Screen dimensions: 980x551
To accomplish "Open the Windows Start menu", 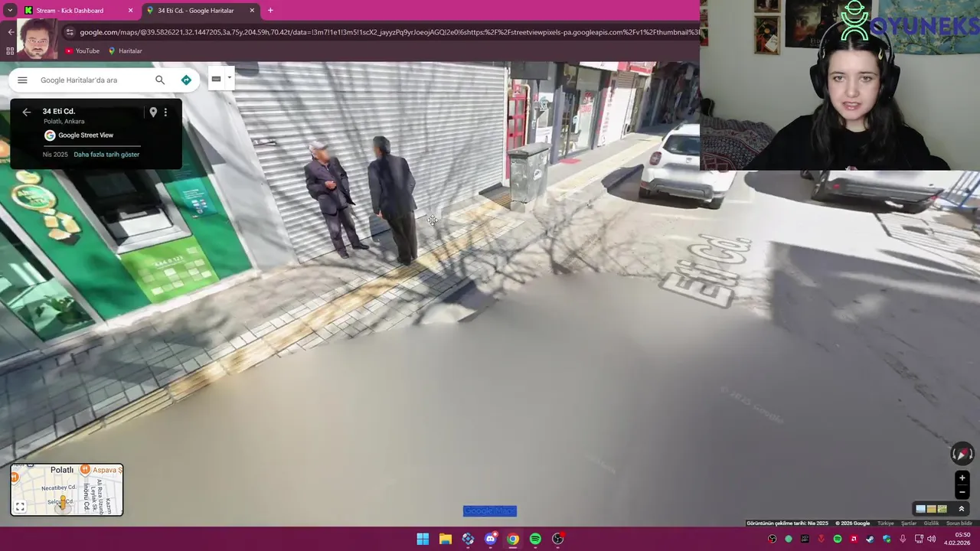I will 423,539.
